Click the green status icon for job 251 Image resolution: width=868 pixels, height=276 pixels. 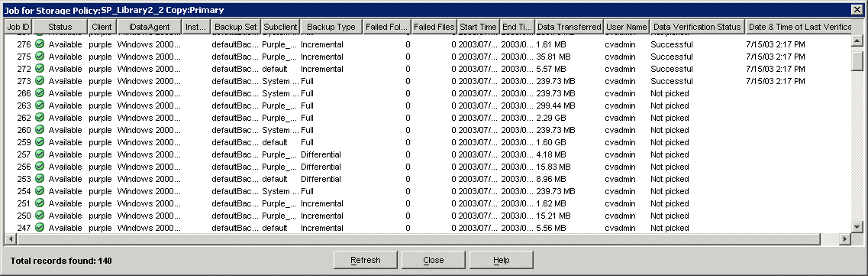pos(39,203)
